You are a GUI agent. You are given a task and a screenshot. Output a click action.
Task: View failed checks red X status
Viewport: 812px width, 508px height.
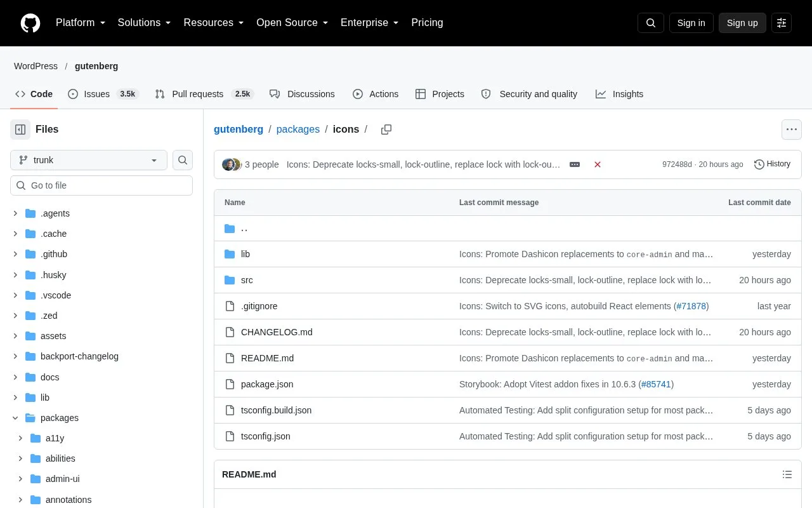598,164
